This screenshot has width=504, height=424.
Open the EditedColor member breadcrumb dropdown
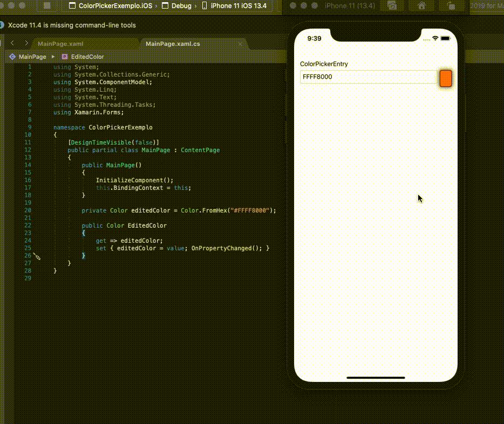87,57
